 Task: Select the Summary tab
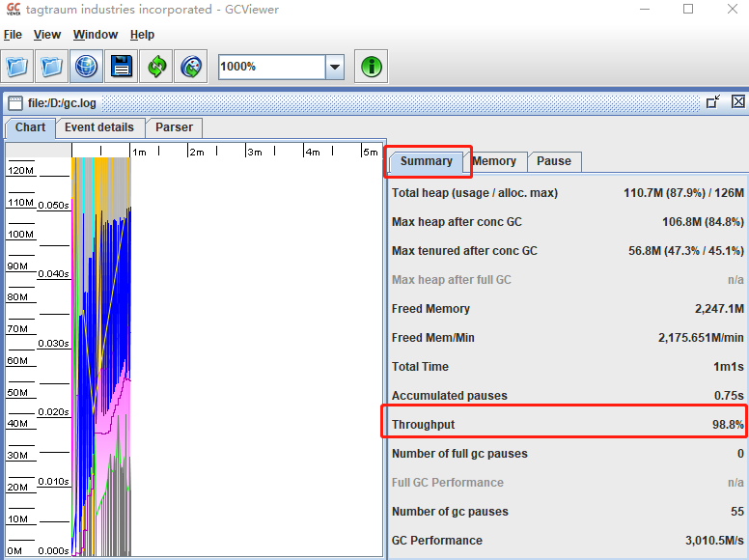426,161
